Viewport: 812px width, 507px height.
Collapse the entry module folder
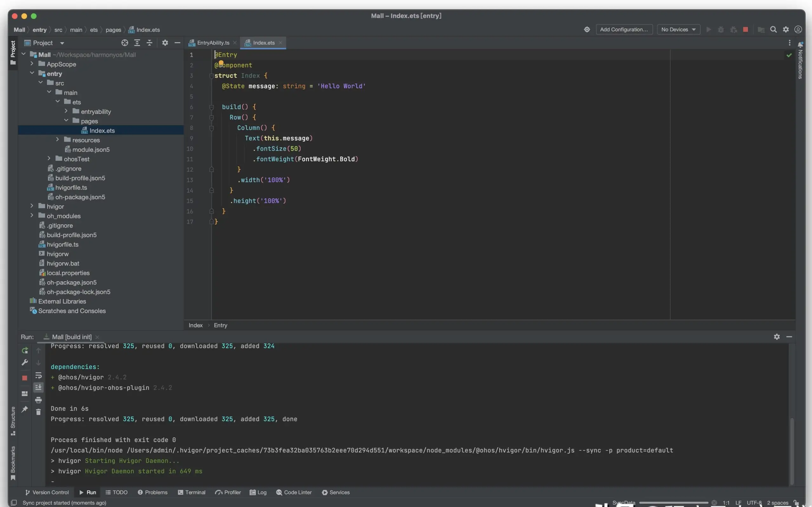(32, 73)
